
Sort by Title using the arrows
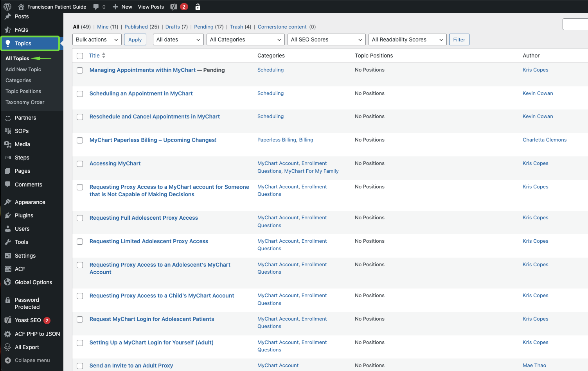[104, 56]
